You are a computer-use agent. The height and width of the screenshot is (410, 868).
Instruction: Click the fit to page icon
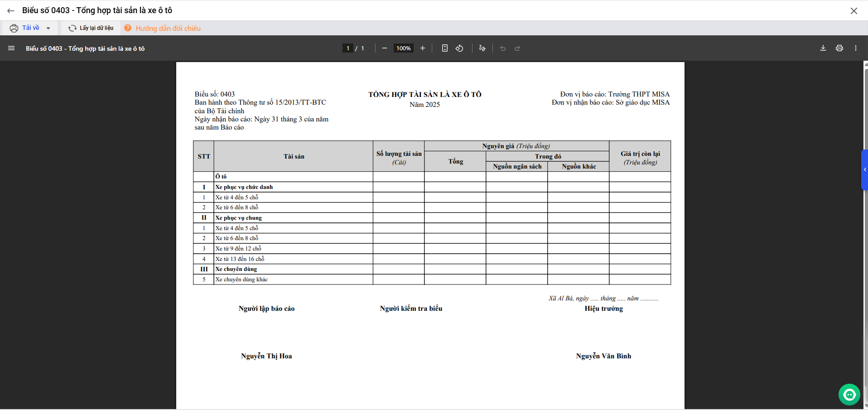pyautogui.click(x=445, y=48)
